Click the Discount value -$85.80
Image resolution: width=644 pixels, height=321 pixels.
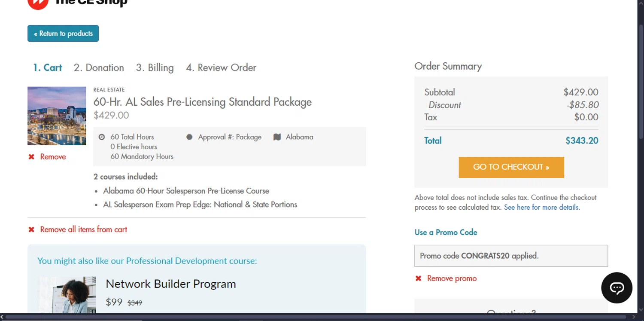coord(582,105)
